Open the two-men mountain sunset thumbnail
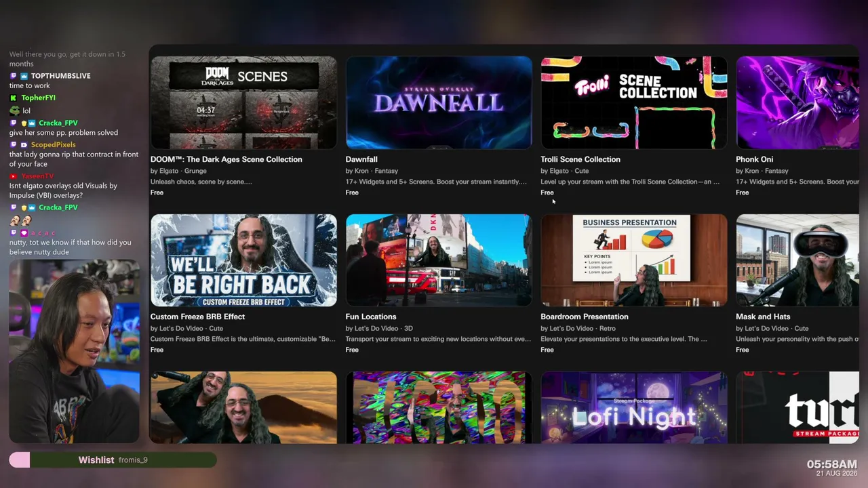 point(243,407)
